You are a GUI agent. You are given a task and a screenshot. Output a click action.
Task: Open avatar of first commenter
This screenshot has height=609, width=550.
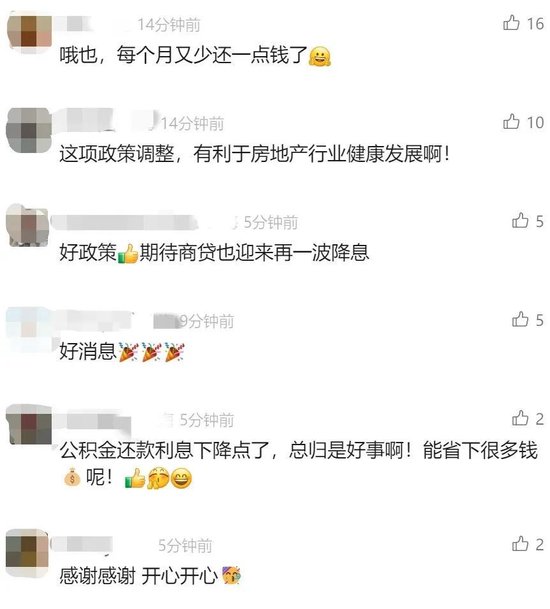[x=30, y=33]
